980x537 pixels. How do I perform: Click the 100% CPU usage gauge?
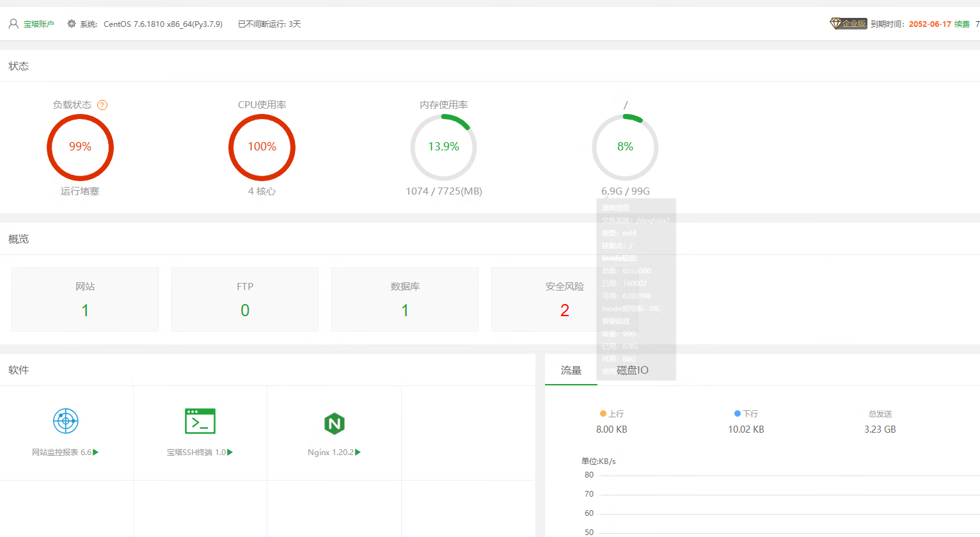pos(262,147)
